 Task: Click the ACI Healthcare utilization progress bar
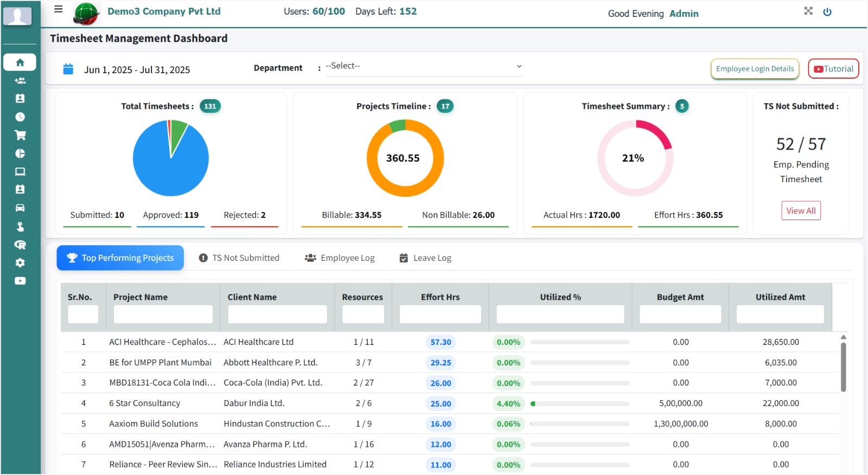click(x=580, y=342)
